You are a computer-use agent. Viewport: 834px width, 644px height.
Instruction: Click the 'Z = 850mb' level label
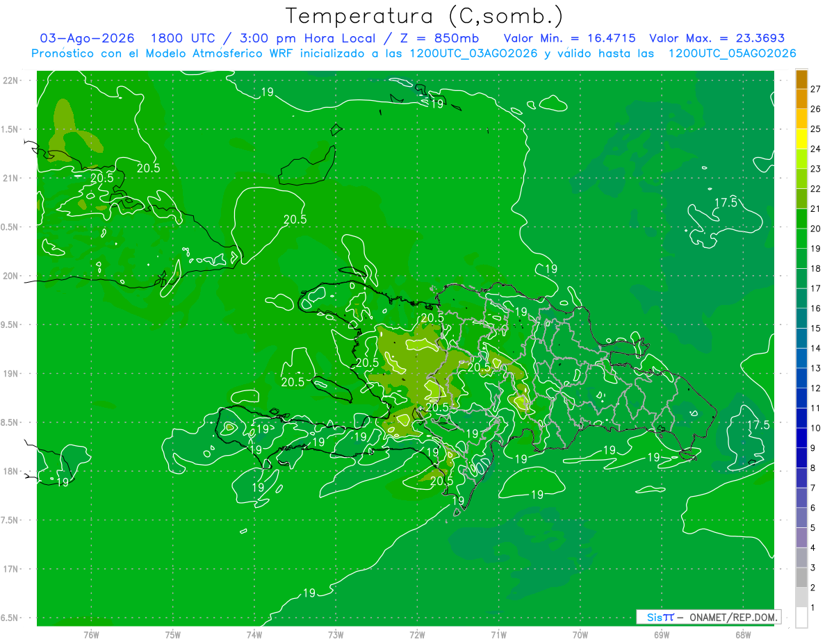[x=439, y=38]
